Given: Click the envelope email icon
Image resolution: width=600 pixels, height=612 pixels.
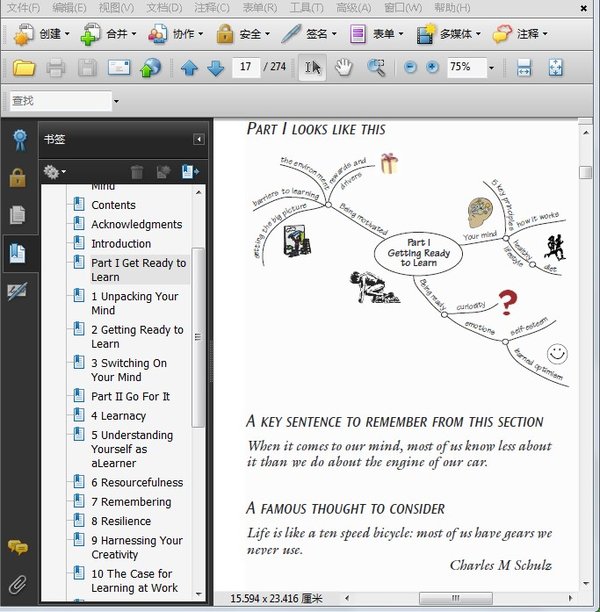Looking at the screenshot, I should point(119,68).
